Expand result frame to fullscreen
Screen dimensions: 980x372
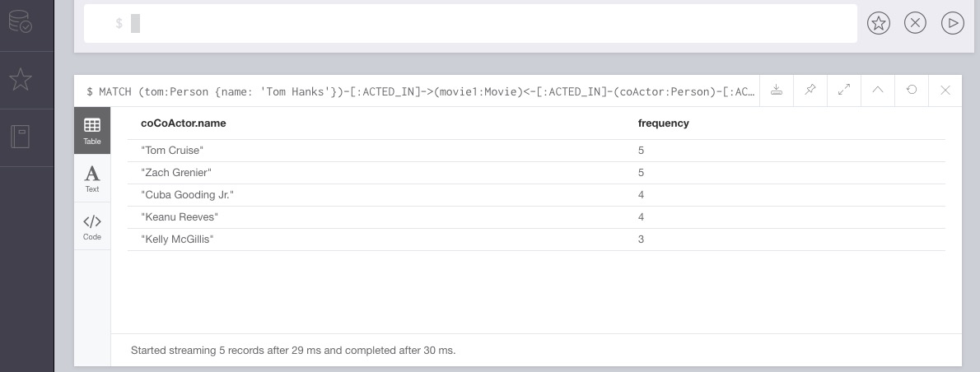pos(843,91)
